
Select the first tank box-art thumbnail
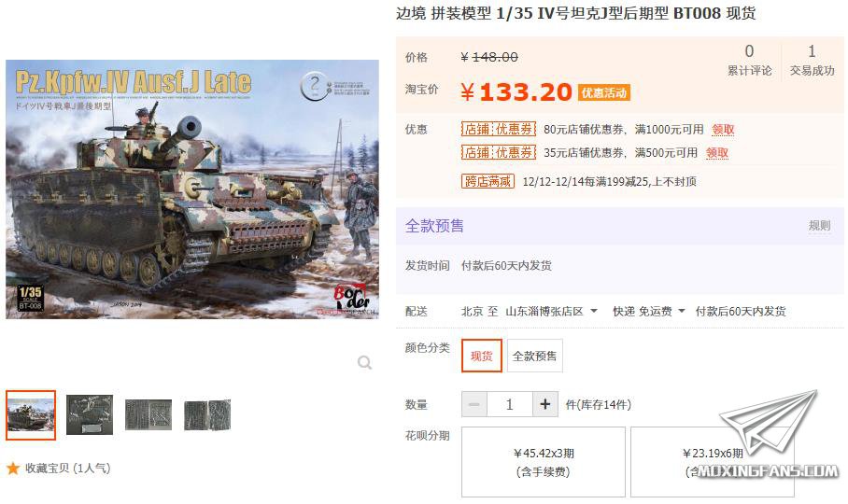tap(31, 415)
